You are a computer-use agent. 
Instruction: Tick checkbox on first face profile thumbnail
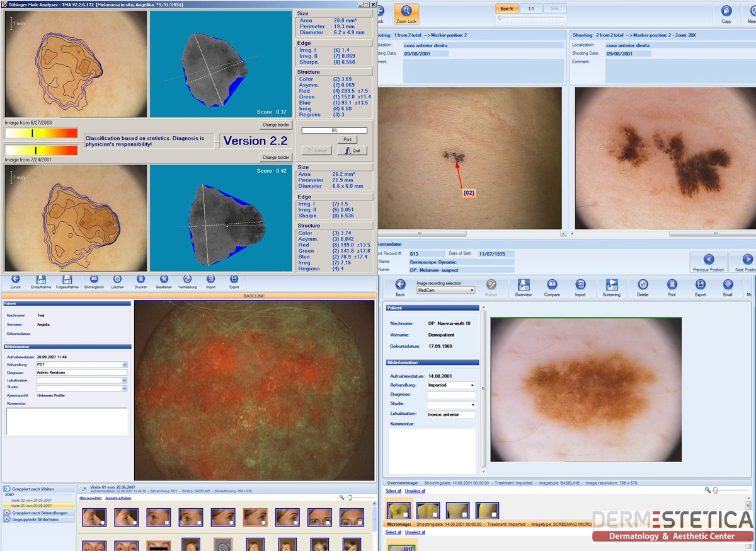click(x=102, y=522)
